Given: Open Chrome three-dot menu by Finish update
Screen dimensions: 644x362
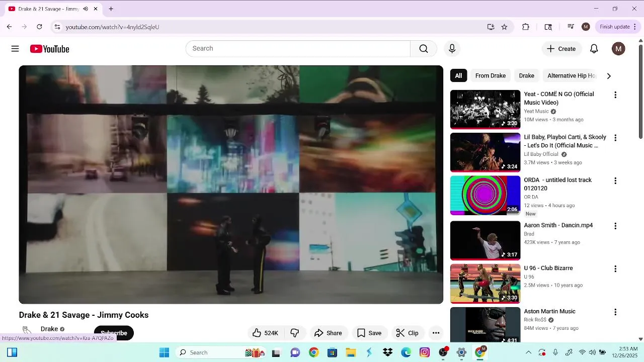Looking at the screenshot, I should (x=635, y=27).
